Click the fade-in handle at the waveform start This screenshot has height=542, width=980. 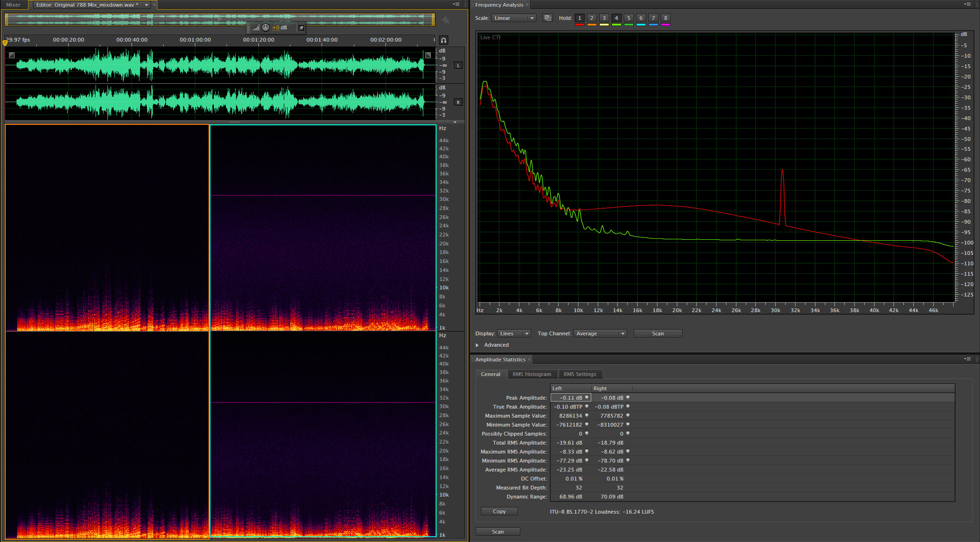12,55
